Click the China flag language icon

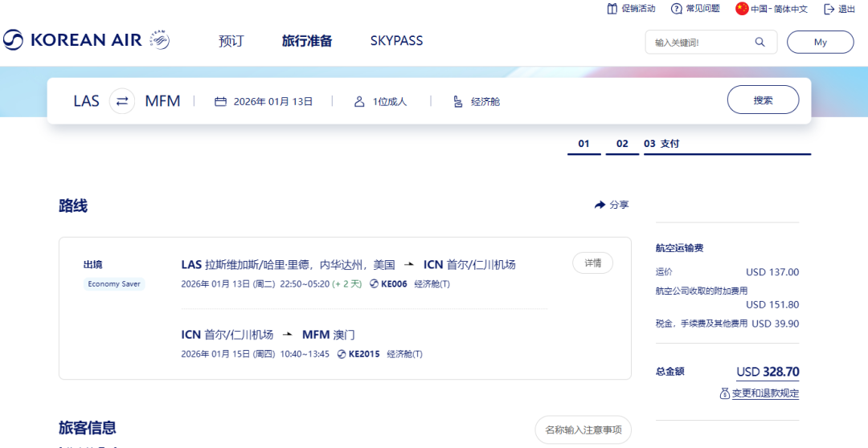(742, 9)
